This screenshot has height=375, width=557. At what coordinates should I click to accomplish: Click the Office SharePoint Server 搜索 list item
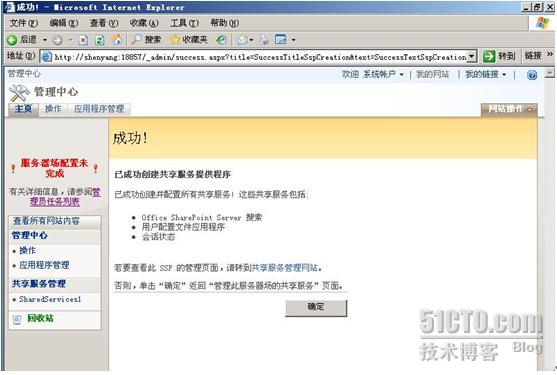point(202,218)
